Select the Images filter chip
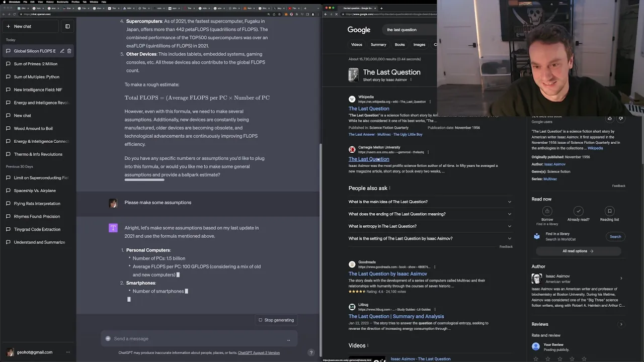Image resolution: width=644 pixels, height=362 pixels. point(419,45)
